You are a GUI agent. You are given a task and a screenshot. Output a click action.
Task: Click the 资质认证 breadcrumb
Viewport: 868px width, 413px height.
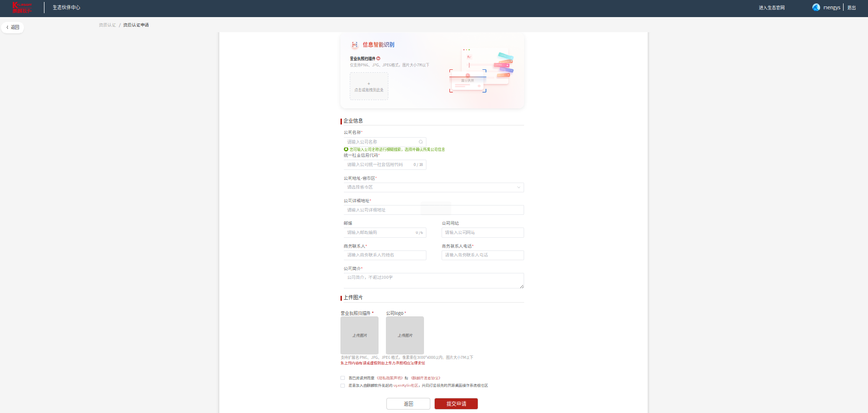[107, 25]
